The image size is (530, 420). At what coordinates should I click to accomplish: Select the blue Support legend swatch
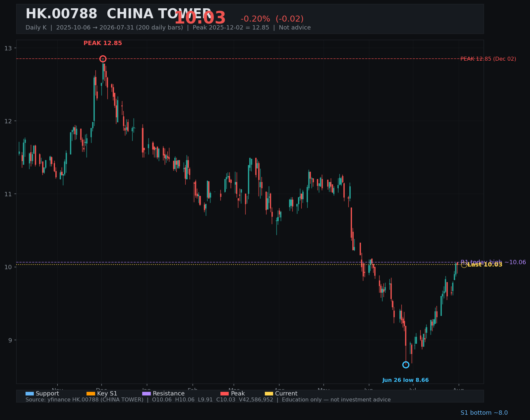pyautogui.click(x=29, y=393)
